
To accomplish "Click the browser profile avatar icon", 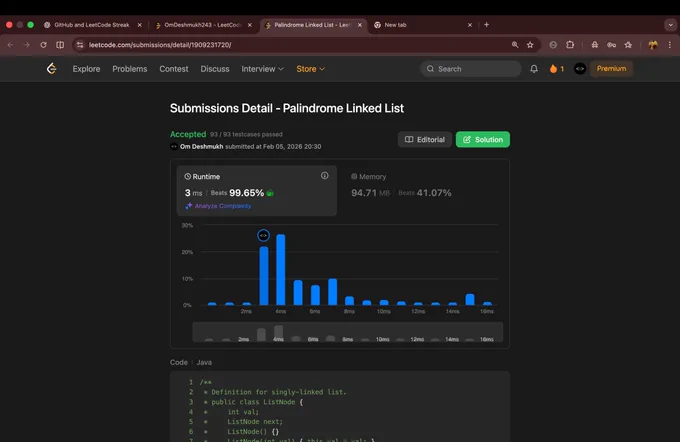I will pos(653,45).
